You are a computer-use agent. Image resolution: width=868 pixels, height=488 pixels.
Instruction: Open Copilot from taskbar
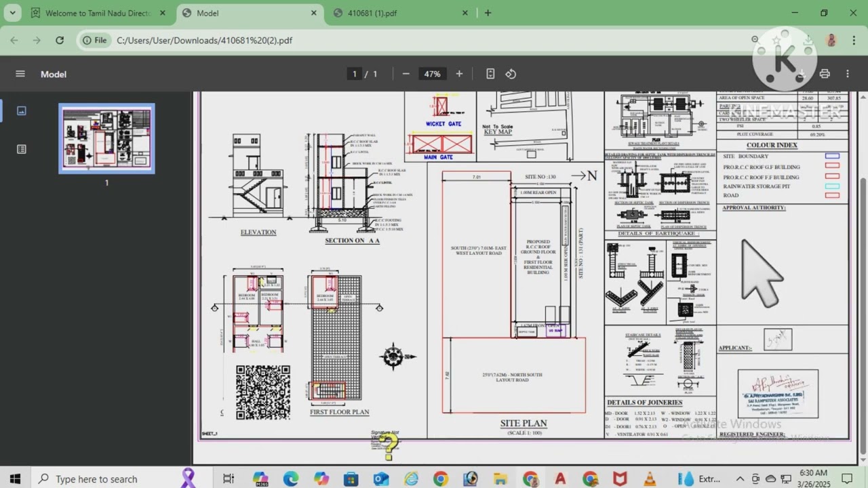pyautogui.click(x=321, y=479)
